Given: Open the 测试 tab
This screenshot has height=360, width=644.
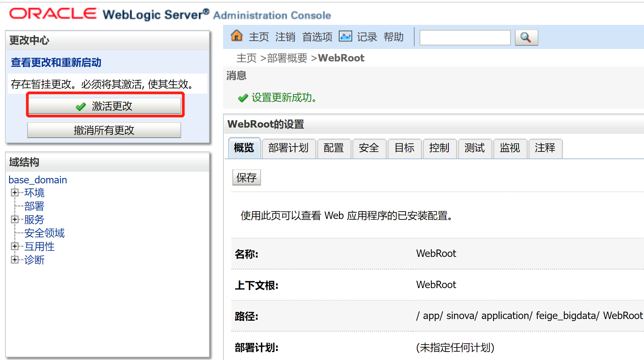Looking at the screenshot, I should (475, 148).
